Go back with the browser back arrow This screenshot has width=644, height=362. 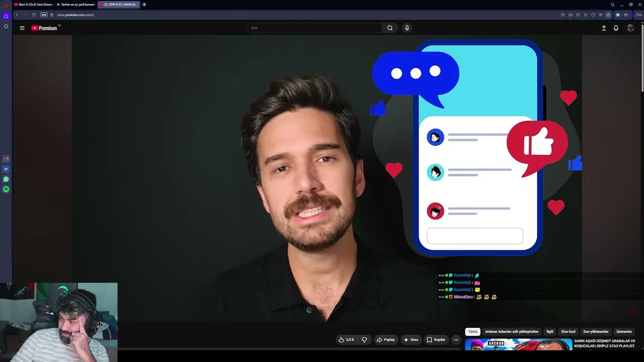pyautogui.click(x=17, y=15)
